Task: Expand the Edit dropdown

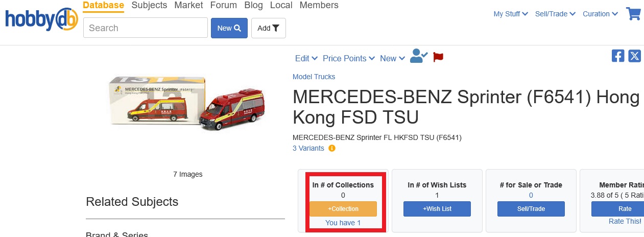Action: [x=306, y=58]
